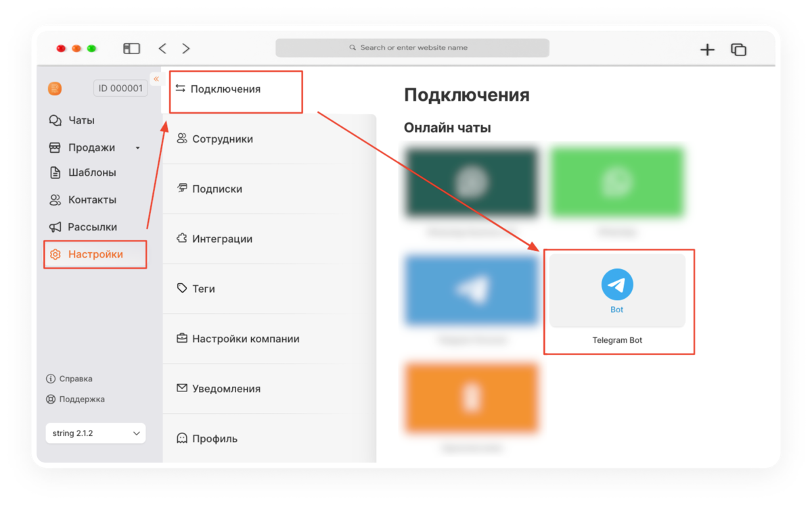Click the puzzle icon beside Интеграции
Screen dimensions: 812x505
point(182,239)
